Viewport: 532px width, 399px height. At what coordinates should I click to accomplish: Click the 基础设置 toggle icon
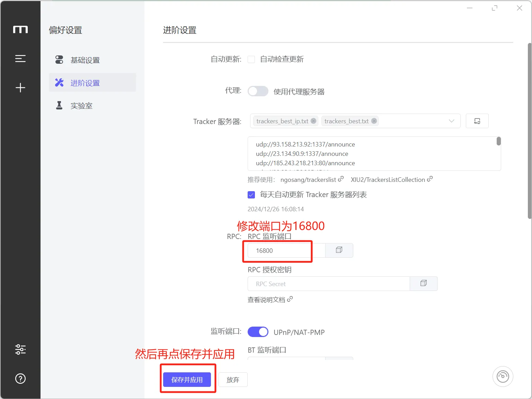[59, 60]
